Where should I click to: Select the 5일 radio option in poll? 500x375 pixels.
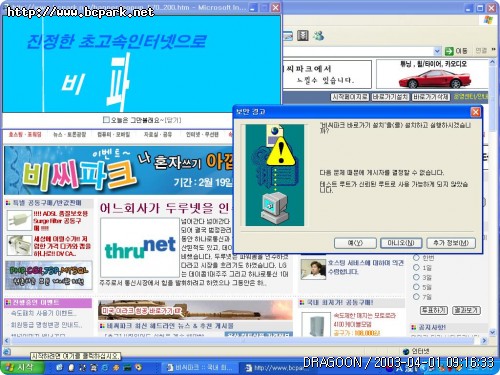(416, 287)
